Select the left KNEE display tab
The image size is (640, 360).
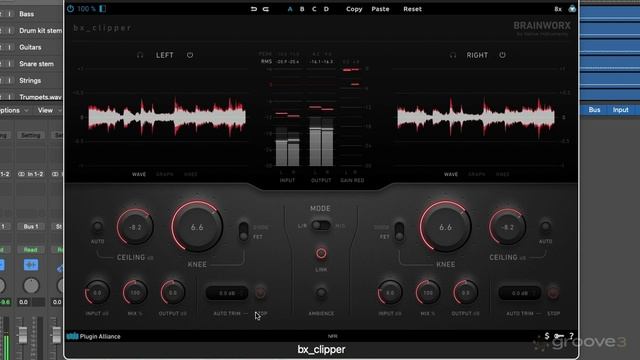tap(191, 174)
